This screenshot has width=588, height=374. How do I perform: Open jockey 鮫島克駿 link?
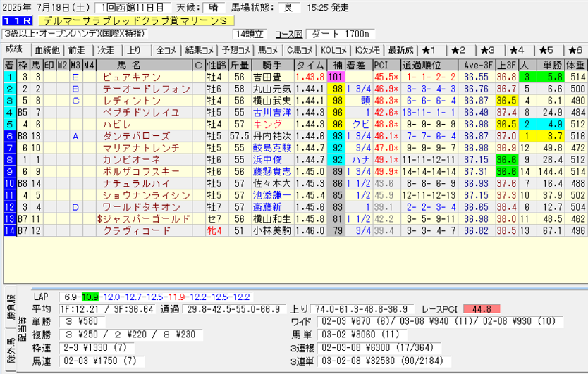(x=271, y=148)
